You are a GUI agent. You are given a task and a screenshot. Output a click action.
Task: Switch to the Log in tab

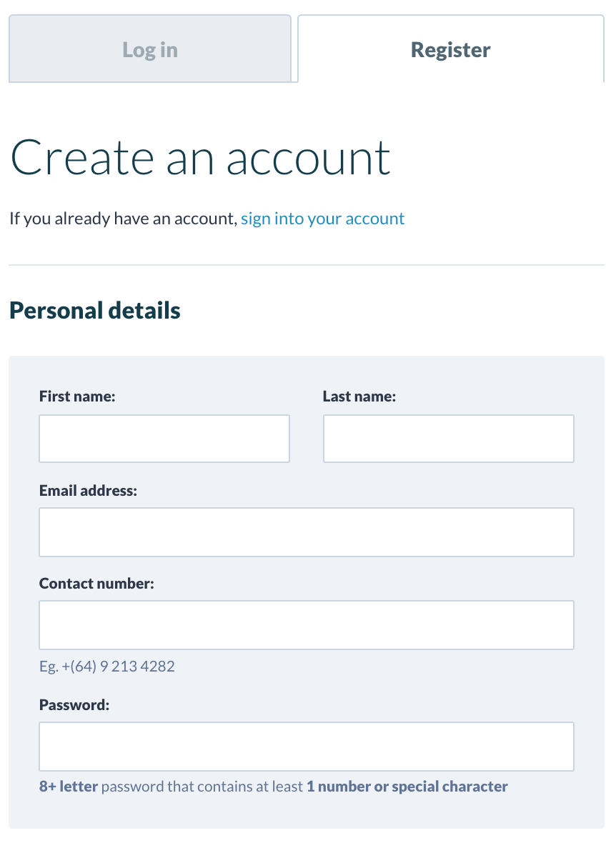tap(150, 50)
